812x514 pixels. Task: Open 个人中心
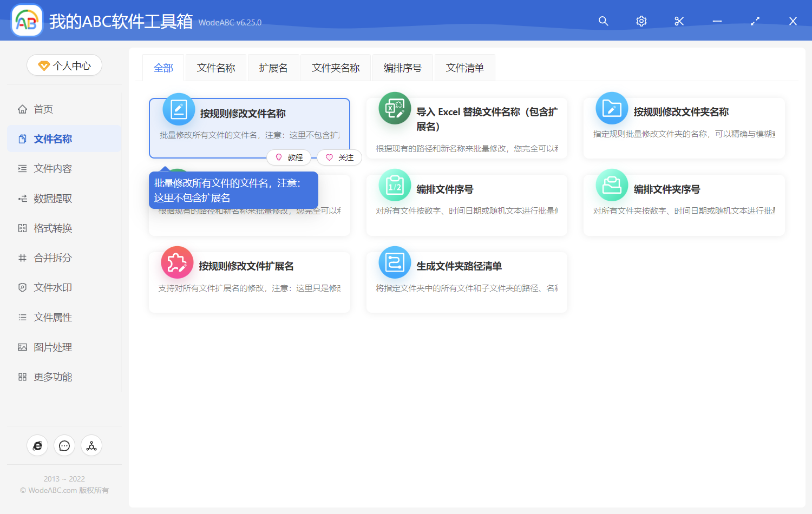pyautogui.click(x=64, y=65)
